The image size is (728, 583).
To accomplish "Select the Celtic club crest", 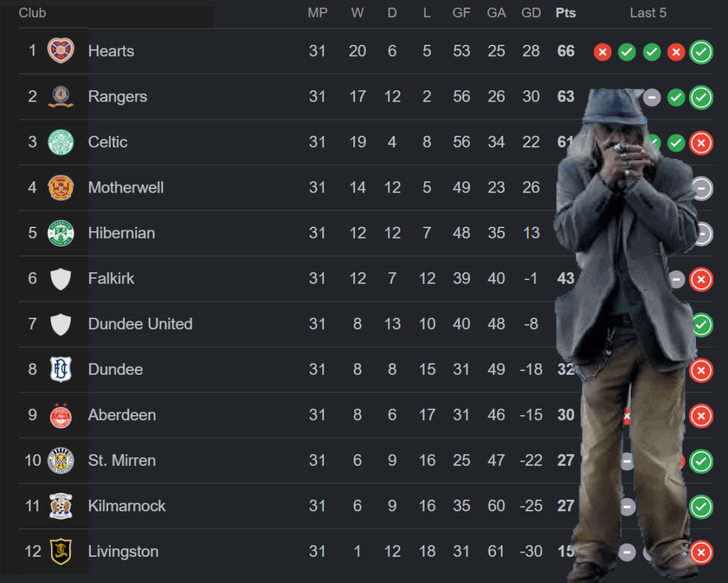I will pyautogui.click(x=61, y=142).
